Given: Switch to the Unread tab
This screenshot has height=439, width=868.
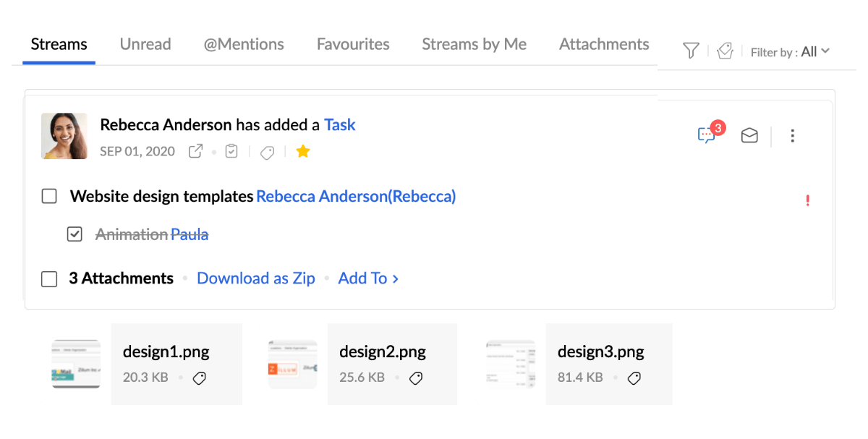Looking at the screenshot, I should (x=145, y=44).
